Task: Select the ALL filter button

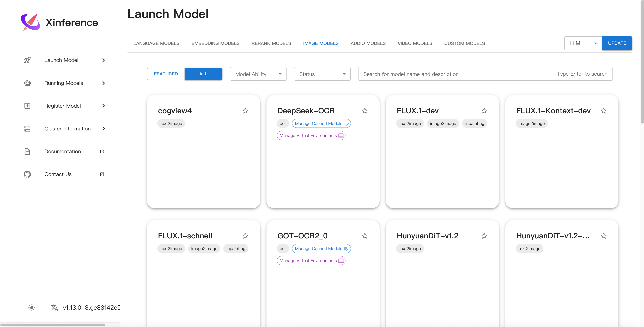Action: click(x=204, y=74)
